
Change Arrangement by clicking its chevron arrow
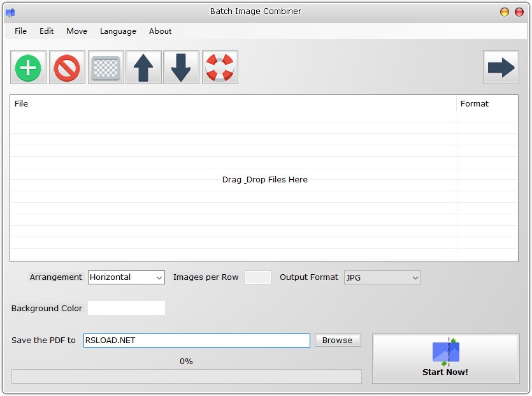click(160, 277)
